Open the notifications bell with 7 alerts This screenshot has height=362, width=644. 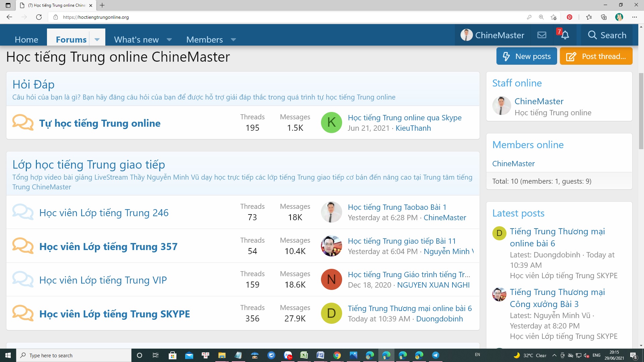565,35
